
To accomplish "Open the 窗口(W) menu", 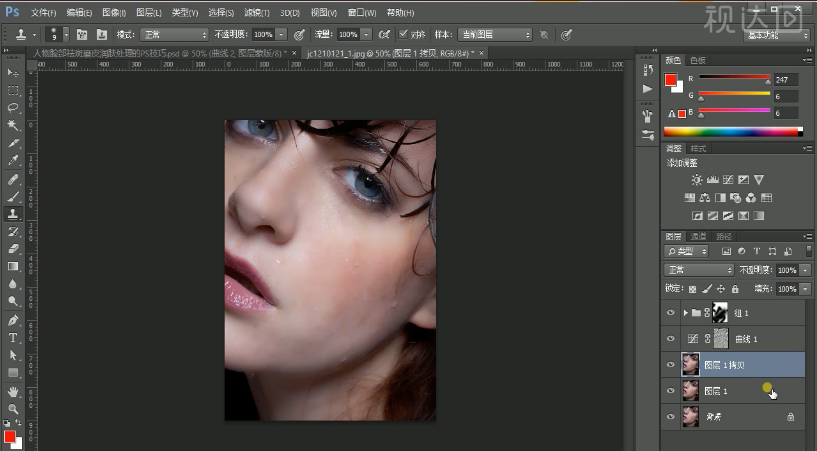I will (362, 12).
